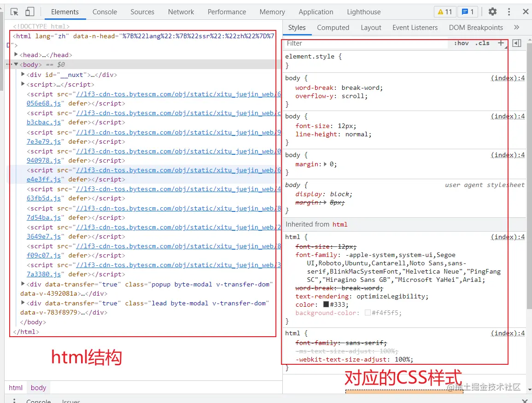This screenshot has width=532, height=403.
Task: Open the DOM Breakpoints pane tab
Action: click(x=476, y=28)
